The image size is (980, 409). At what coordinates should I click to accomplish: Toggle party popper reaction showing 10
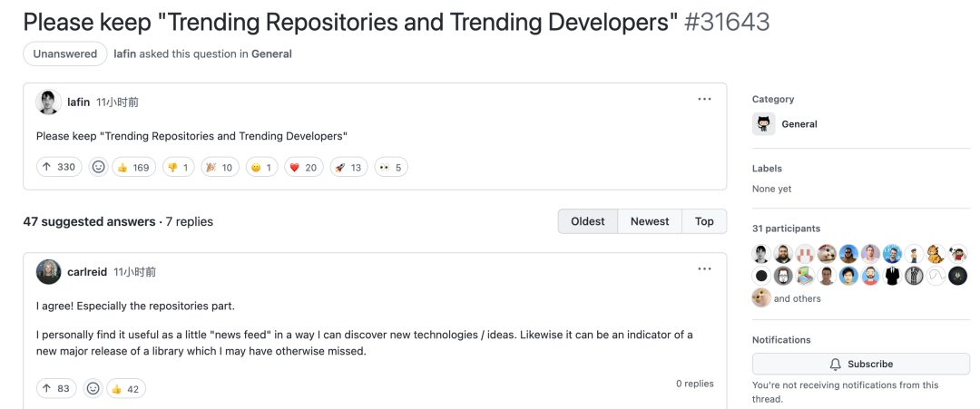(x=220, y=168)
